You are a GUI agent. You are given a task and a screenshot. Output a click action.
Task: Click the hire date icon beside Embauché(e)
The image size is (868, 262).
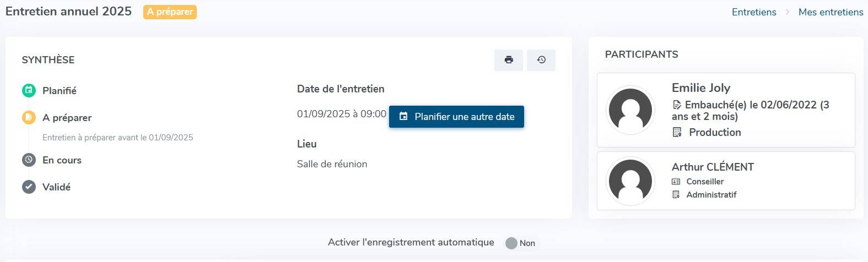pos(677,105)
